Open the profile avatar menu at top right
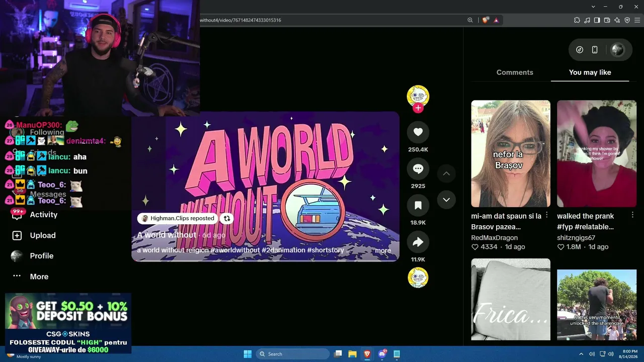Image resolution: width=644 pixels, height=362 pixels. [x=617, y=50]
